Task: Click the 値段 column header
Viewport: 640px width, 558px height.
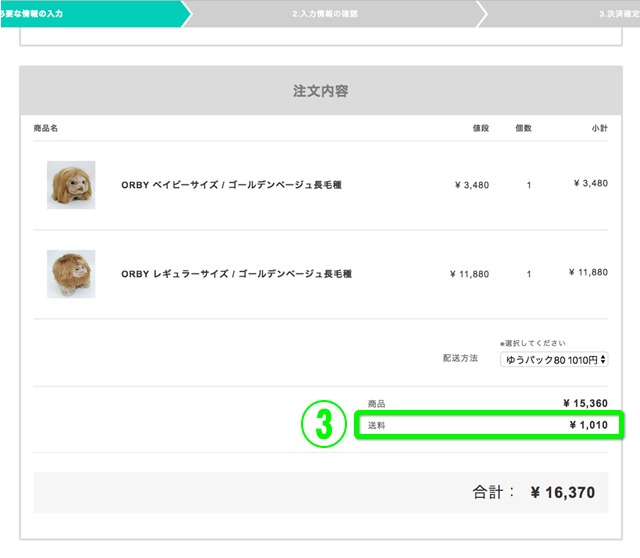Action: tap(481, 128)
